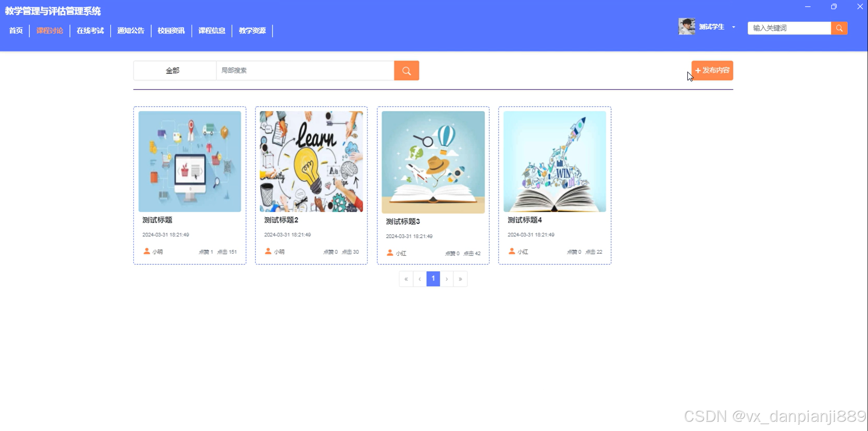Focus the 局部搜索 search input
Viewport: 868px width, 431px height.
pyautogui.click(x=305, y=71)
